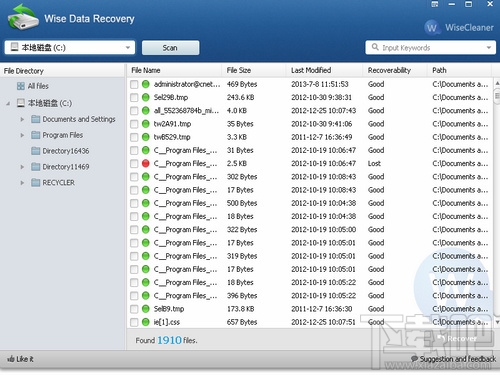This screenshot has height=375, width=500.
Task: Click the Documents and Settings folder icon
Action: [x=35, y=119]
